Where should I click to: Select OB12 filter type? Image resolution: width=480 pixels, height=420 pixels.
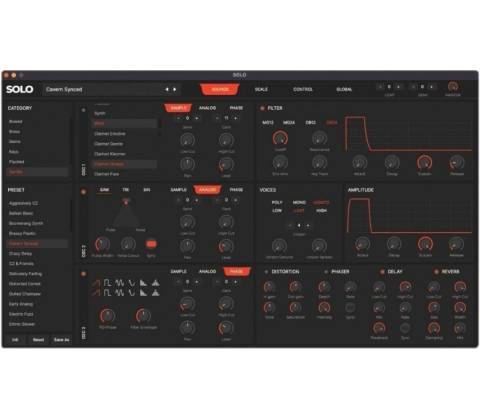pyautogui.click(x=310, y=123)
